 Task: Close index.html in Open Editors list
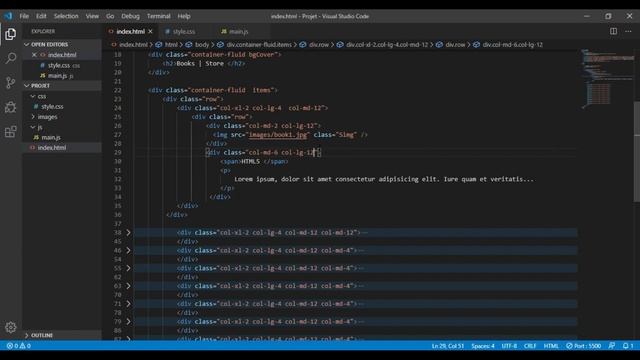[34, 55]
